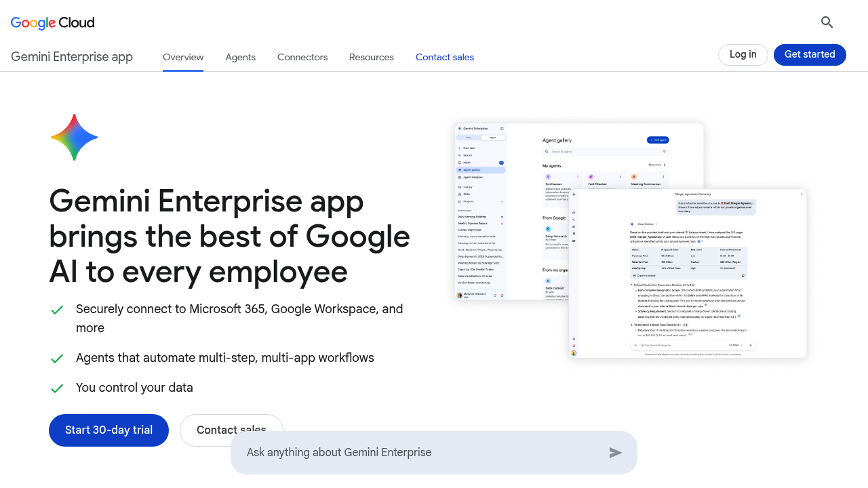868x488 pixels.
Task: Click "Agents that automate multi-step, multi-app workflows"
Action: [x=225, y=358]
